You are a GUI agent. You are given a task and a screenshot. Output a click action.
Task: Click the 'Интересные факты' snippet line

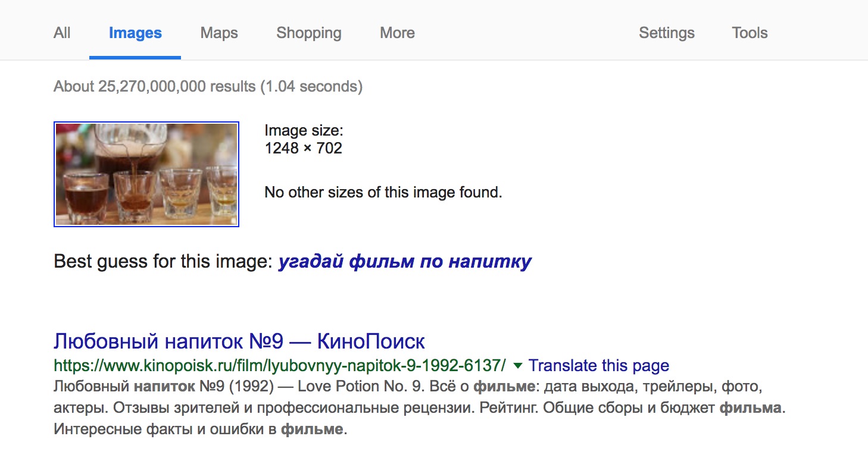pos(200,429)
